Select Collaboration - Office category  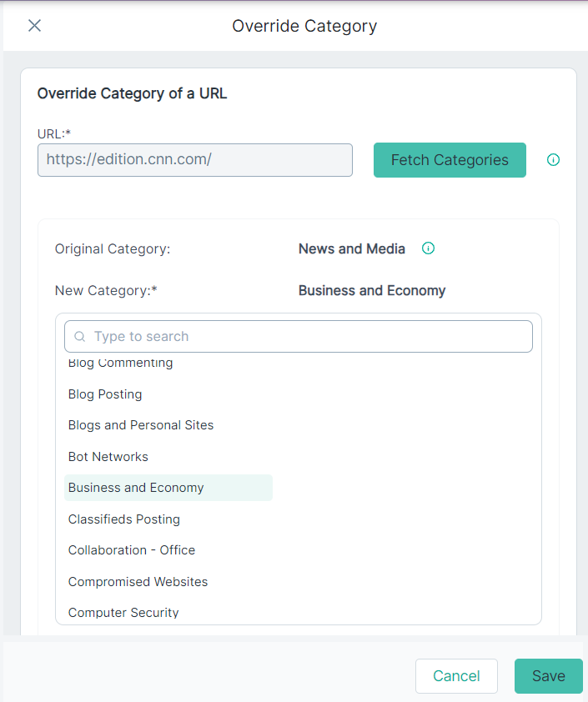pos(132,550)
